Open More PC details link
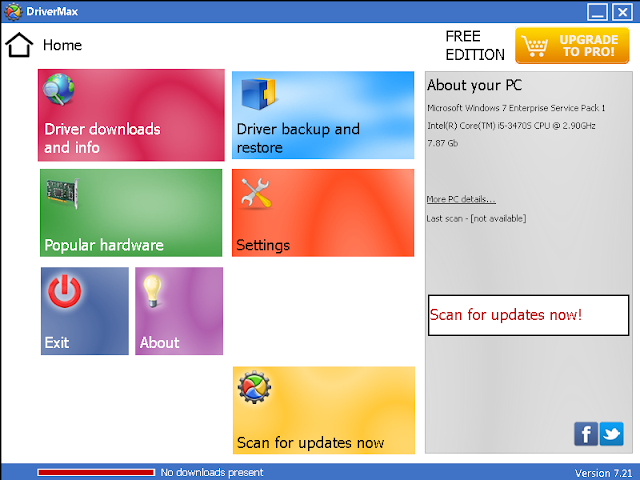 pos(461,199)
